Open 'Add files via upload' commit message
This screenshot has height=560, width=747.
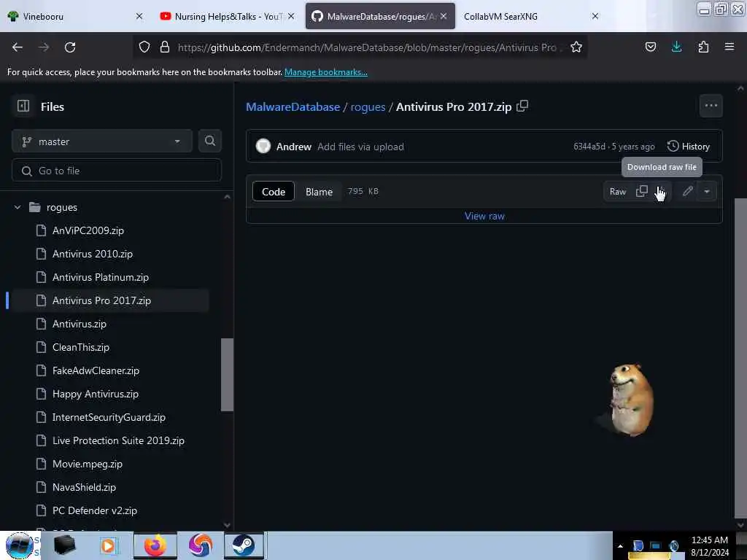(360, 147)
